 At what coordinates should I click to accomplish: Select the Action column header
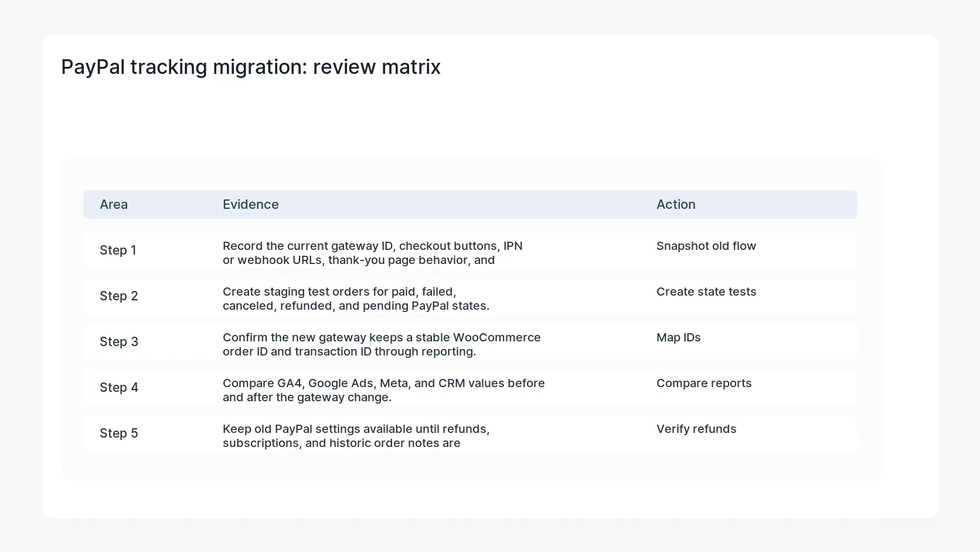676,204
